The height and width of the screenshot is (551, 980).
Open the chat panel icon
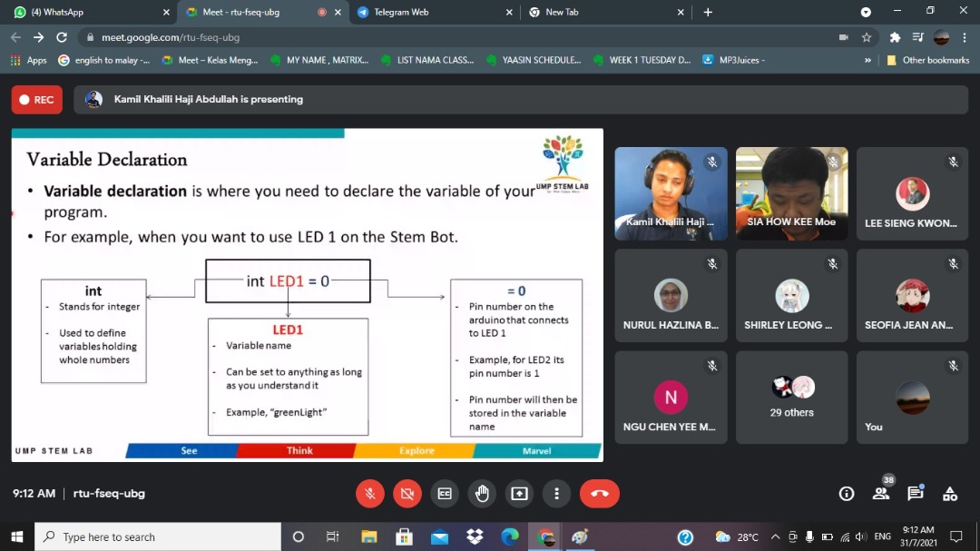pyautogui.click(x=916, y=494)
